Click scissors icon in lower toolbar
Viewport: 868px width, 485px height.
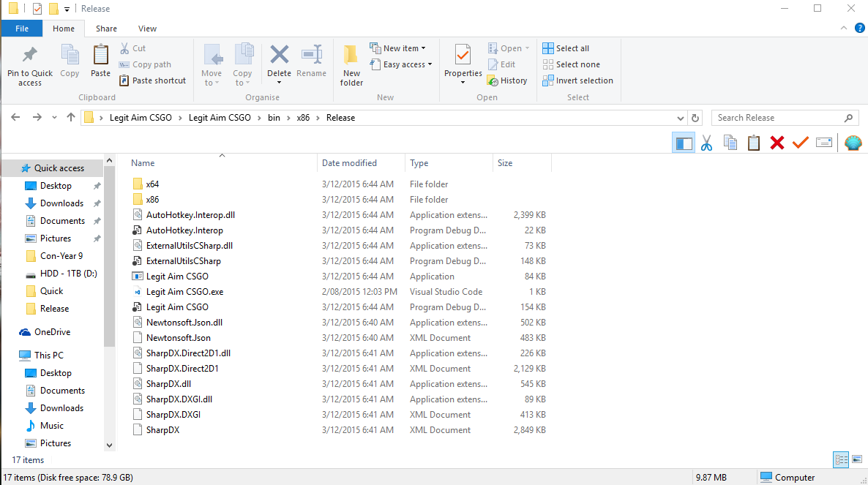click(706, 143)
